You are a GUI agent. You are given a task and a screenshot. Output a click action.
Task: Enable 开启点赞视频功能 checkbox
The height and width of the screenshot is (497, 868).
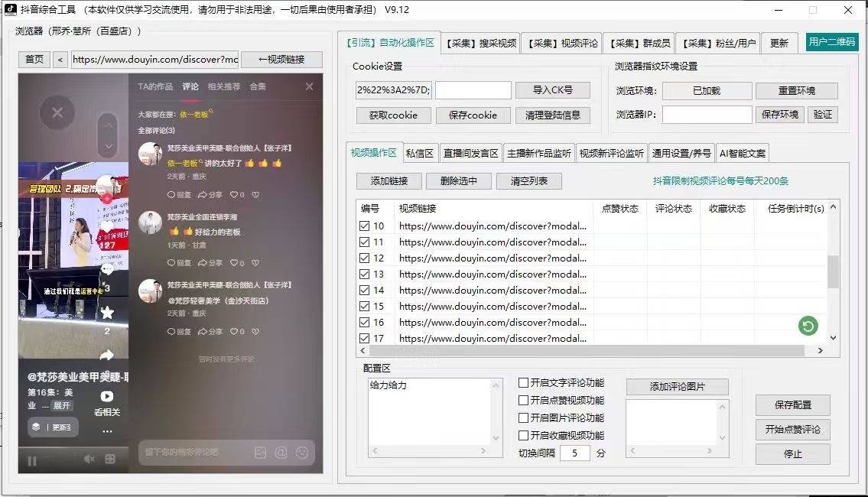click(523, 400)
